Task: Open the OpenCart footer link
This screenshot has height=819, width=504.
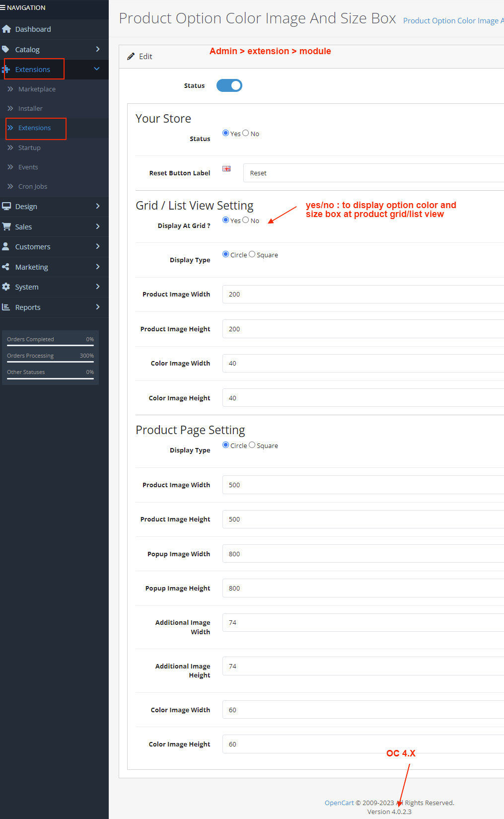Action: tap(339, 803)
